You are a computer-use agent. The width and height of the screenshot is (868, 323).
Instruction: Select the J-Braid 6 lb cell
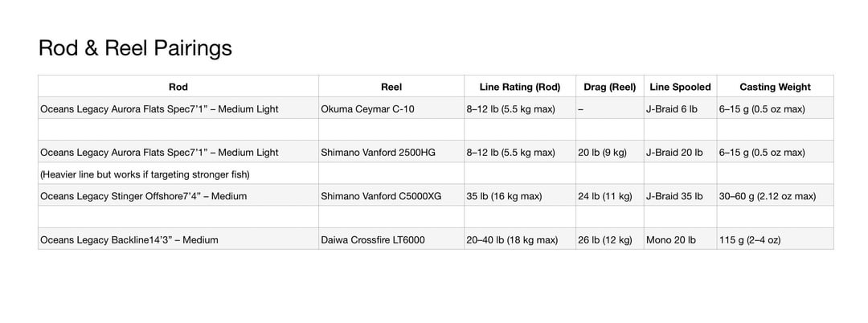click(671, 108)
